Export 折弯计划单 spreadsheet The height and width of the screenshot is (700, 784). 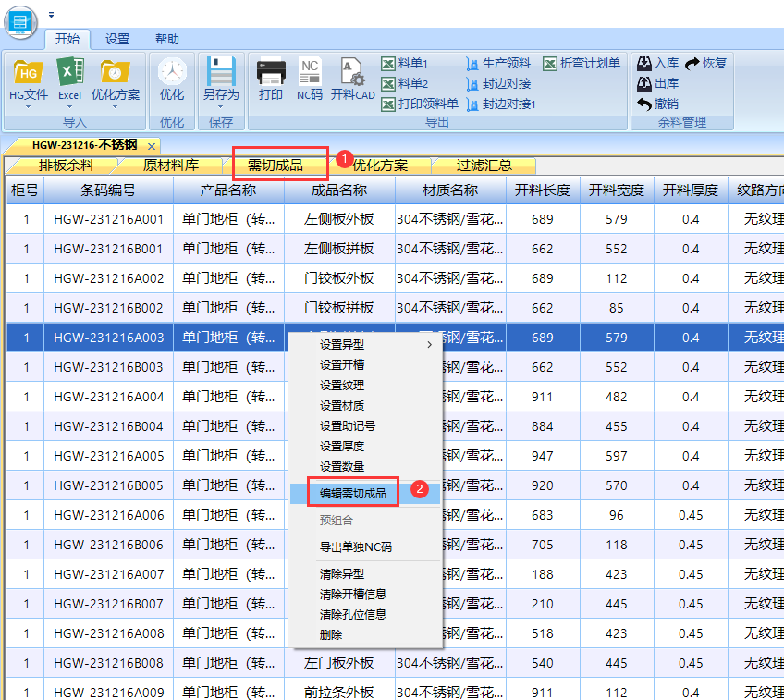click(582, 64)
